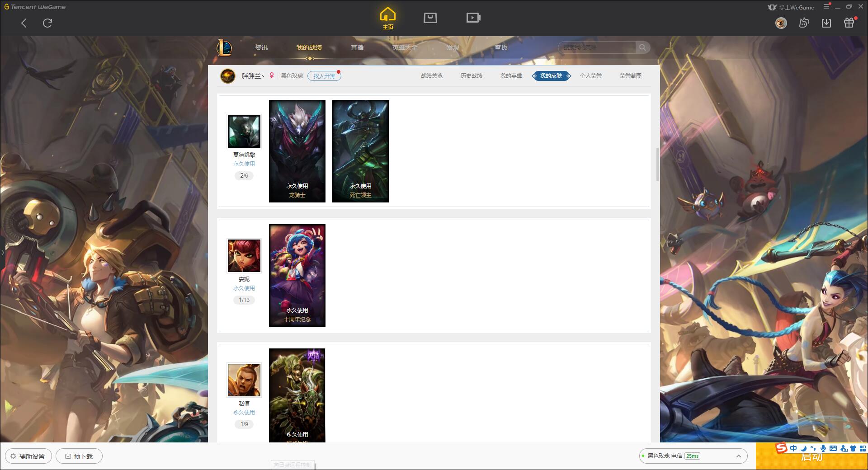This screenshot has width=868, height=470.
Task: Click the page vertical scrollbar thumb
Action: (x=658, y=164)
